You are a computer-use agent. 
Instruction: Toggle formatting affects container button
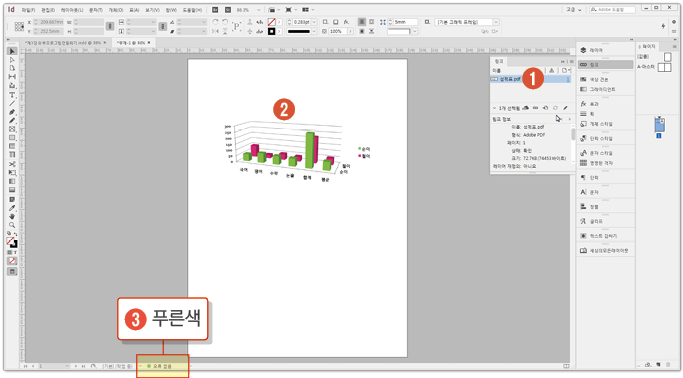pos(10,253)
